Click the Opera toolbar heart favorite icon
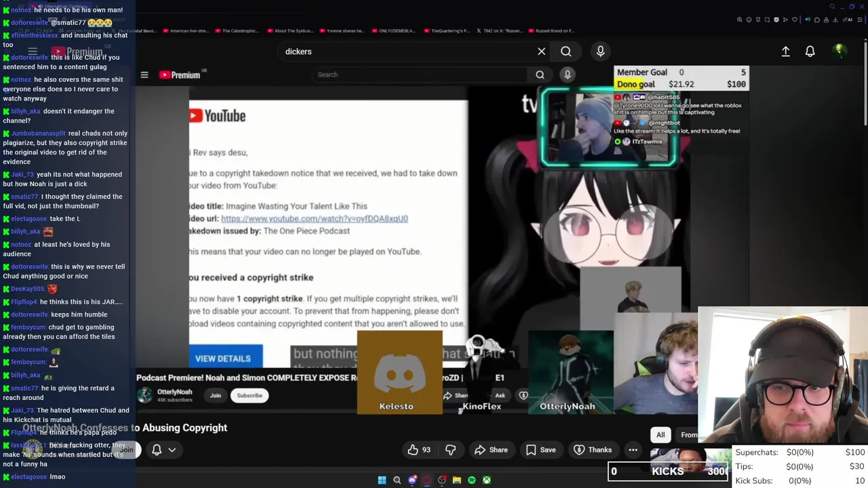Image resolution: width=868 pixels, height=488 pixels. tap(795, 20)
